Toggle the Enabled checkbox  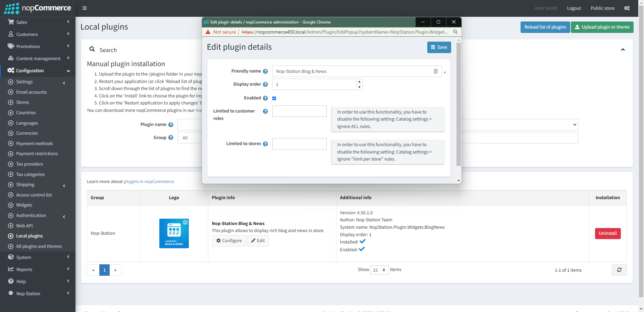(x=274, y=98)
